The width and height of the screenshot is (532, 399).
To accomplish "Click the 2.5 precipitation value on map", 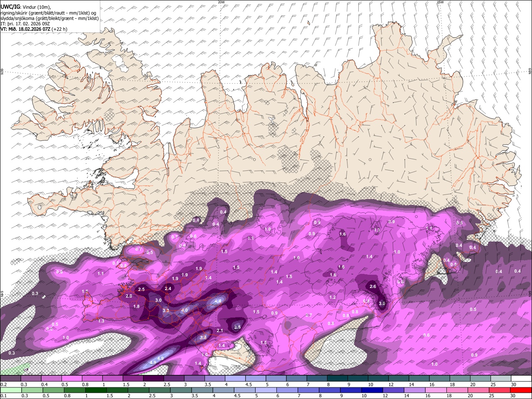I will click(141, 289).
